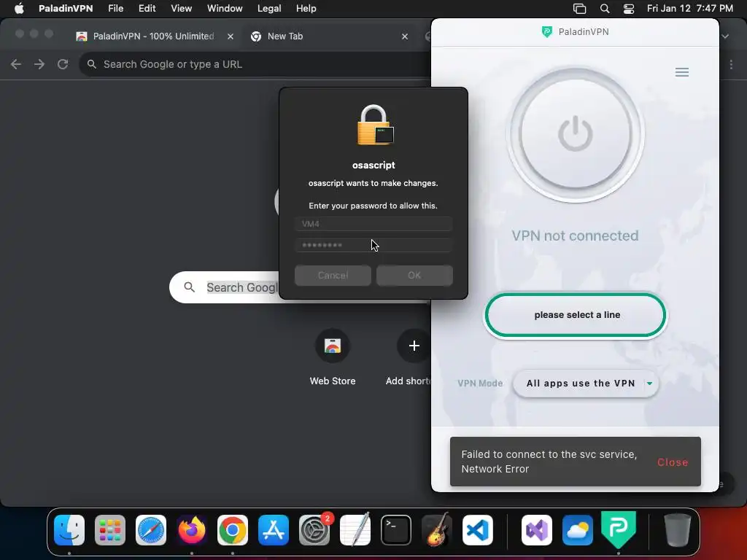The image size is (747, 560).
Task: Open Safari from the Dock
Action: 151,529
